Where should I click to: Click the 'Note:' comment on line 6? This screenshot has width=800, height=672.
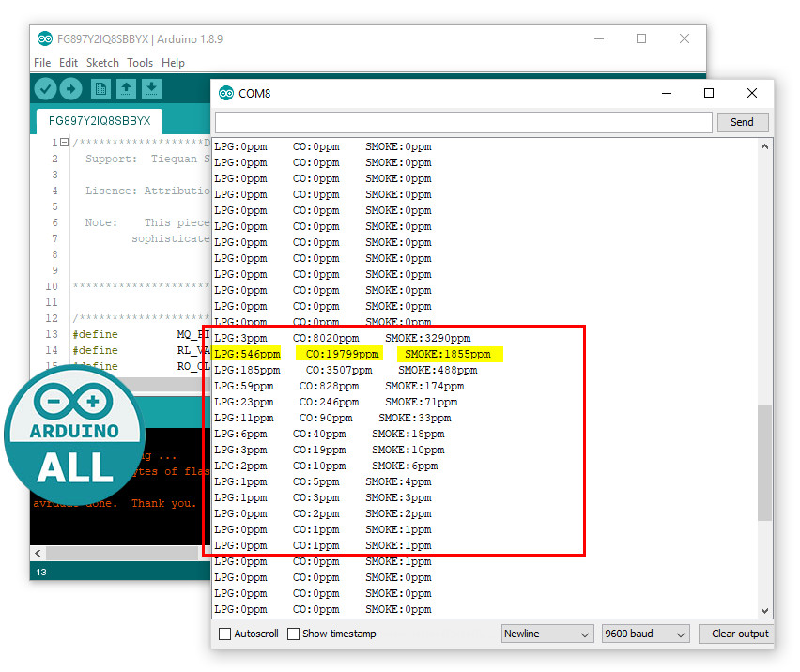(101, 222)
